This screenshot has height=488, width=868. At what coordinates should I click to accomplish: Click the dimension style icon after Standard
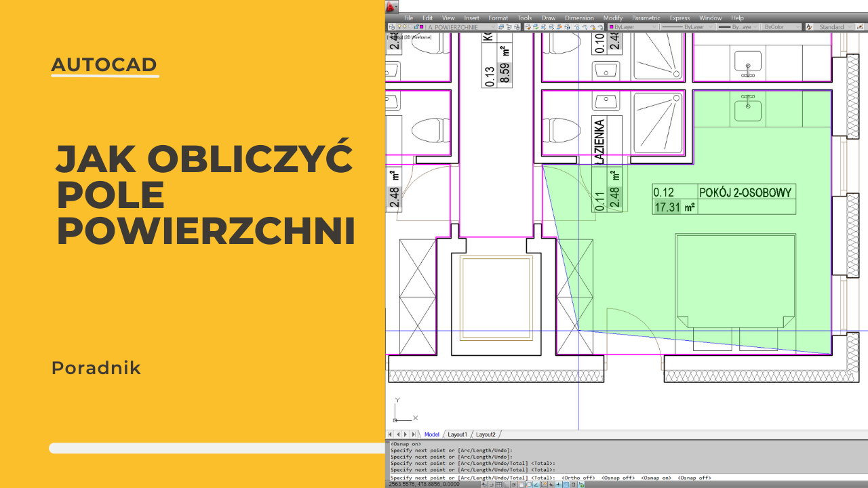(860, 27)
